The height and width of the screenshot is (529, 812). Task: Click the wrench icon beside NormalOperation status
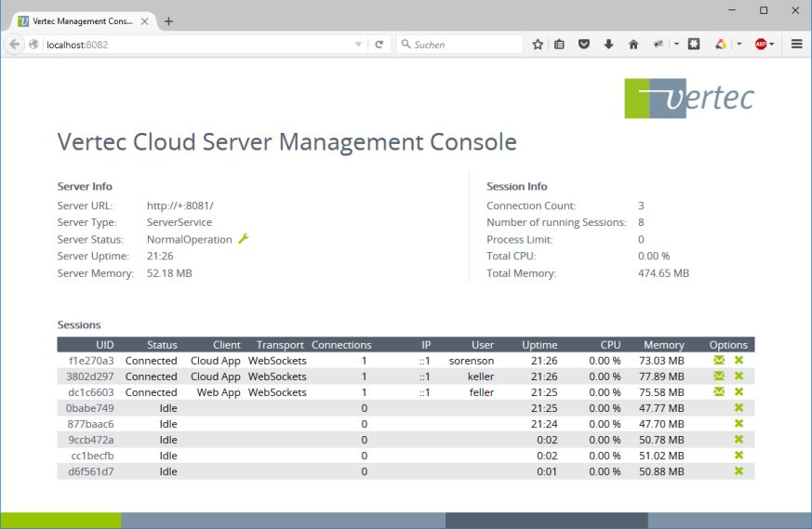(244, 239)
